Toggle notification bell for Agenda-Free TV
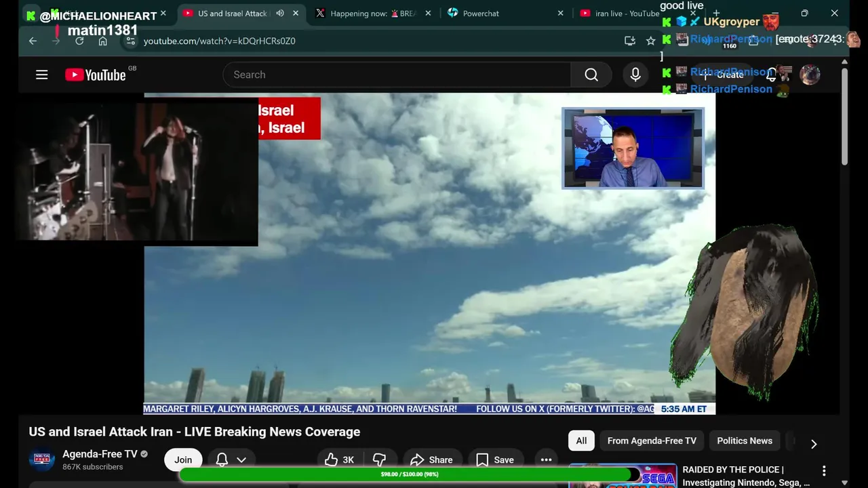 click(x=222, y=460)
